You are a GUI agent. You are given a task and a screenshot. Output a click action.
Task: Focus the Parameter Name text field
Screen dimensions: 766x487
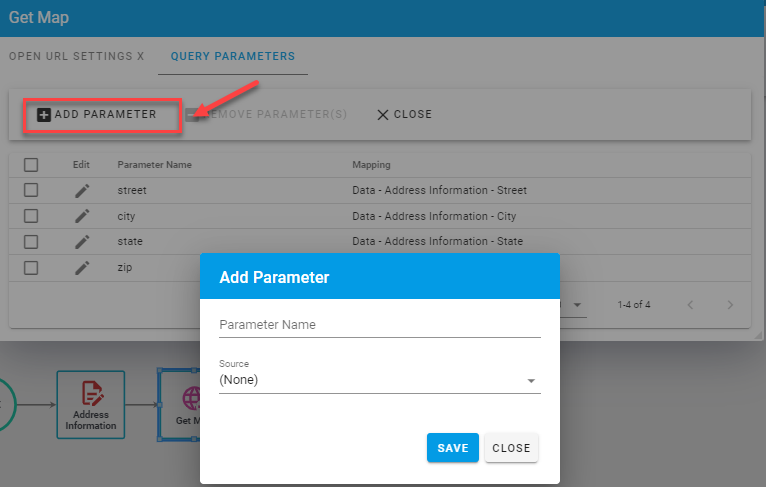click(380, 325)
